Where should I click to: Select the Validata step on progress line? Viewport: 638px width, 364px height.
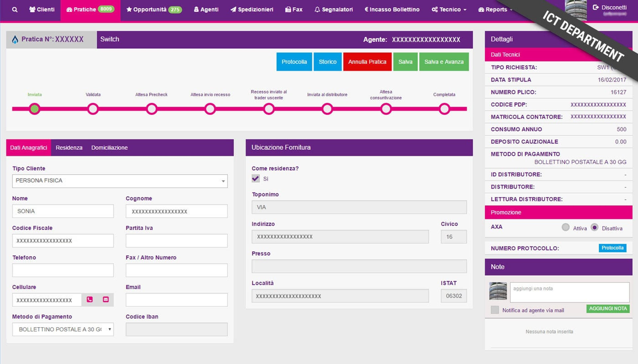click(93, 109)
